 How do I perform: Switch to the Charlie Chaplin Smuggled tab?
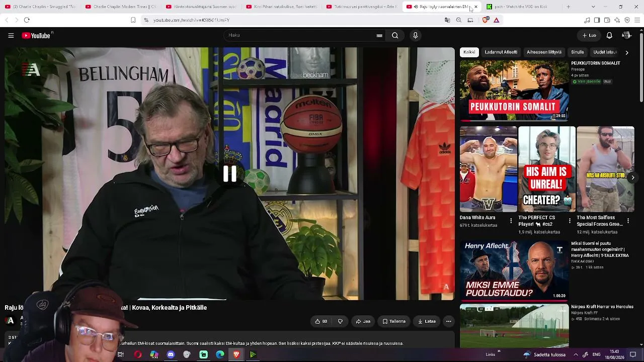(x=40, y=7)
